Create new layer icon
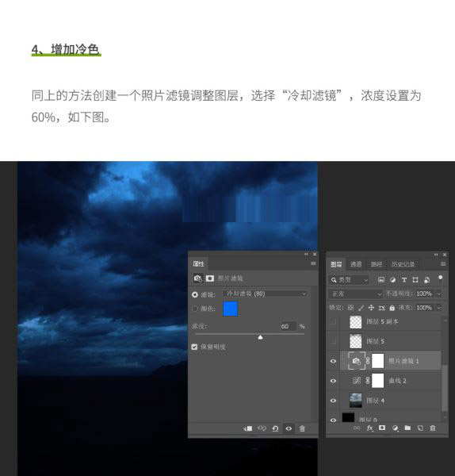The image size is (455, 476). click(420, 428)
